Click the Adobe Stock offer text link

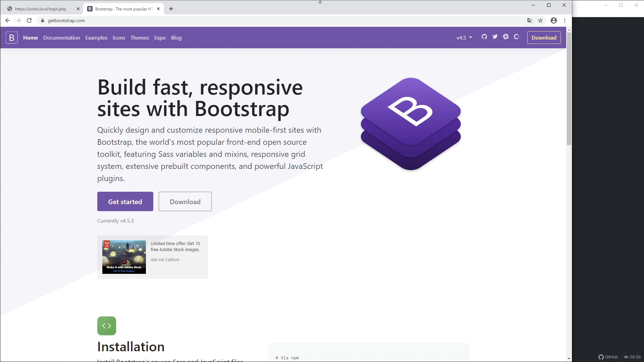click(x=175, y=246)
